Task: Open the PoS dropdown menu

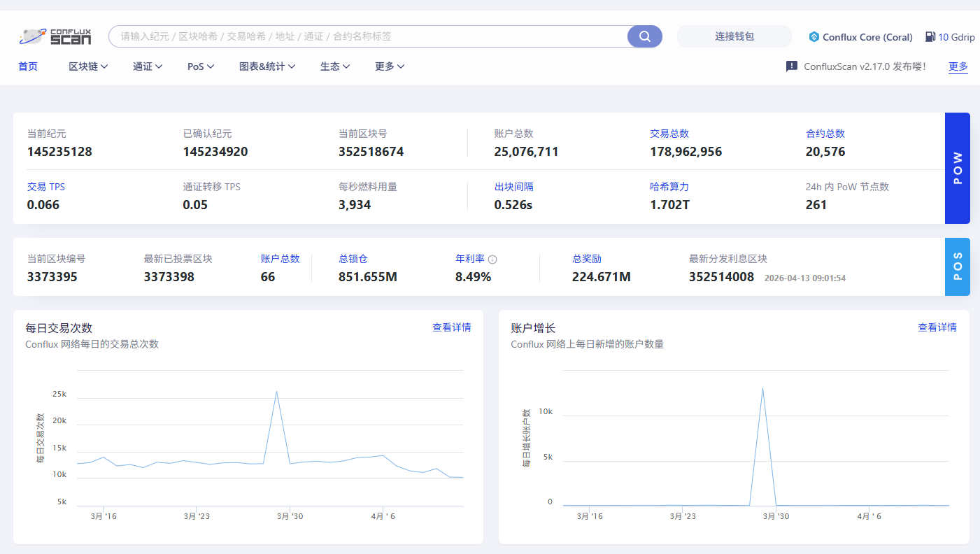Action: coord(200,66)
